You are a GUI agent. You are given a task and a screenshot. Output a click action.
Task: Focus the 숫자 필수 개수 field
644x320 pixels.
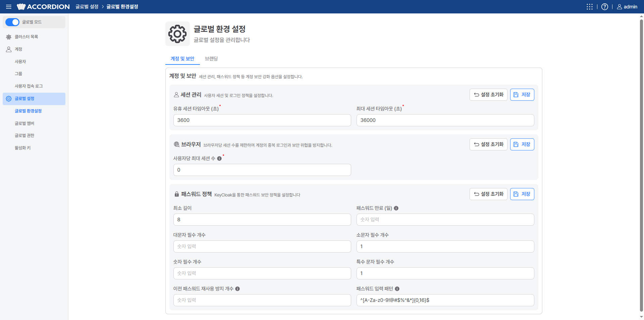point(262,273)
